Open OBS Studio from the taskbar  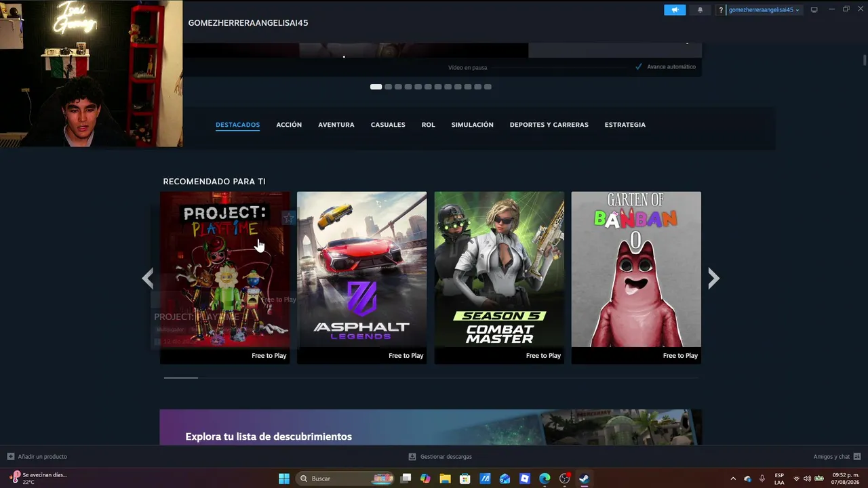(x=564, y=479)
